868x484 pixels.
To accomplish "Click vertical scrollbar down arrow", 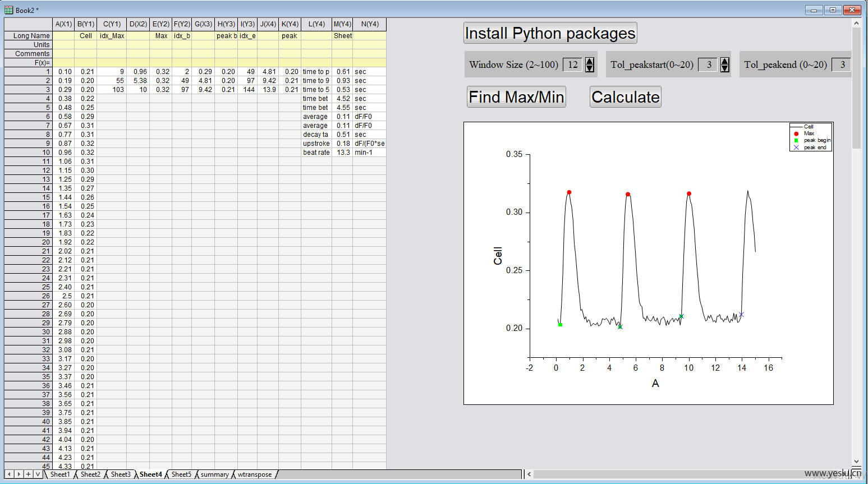I will click(856, 462).
